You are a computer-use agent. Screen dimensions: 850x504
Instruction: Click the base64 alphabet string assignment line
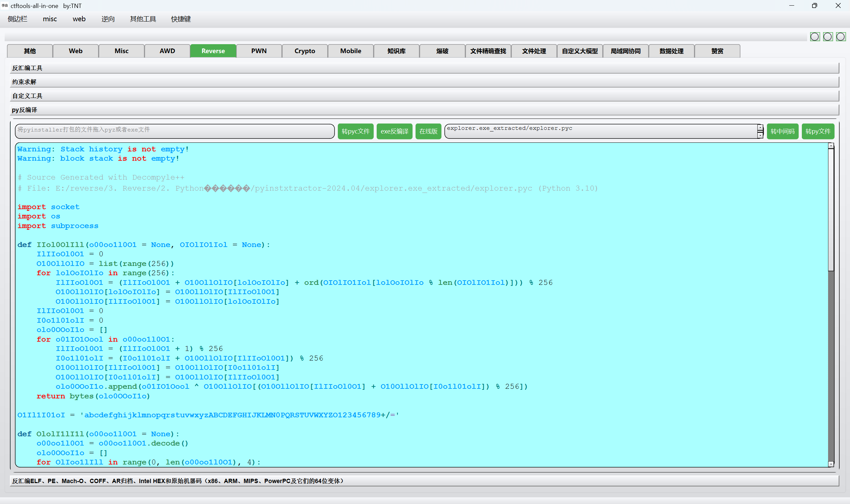(x=208, y=415)
